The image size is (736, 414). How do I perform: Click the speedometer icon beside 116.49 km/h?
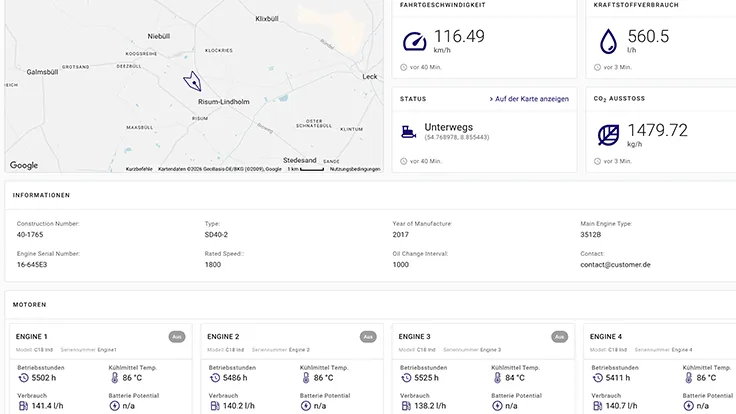coord(414,41)
